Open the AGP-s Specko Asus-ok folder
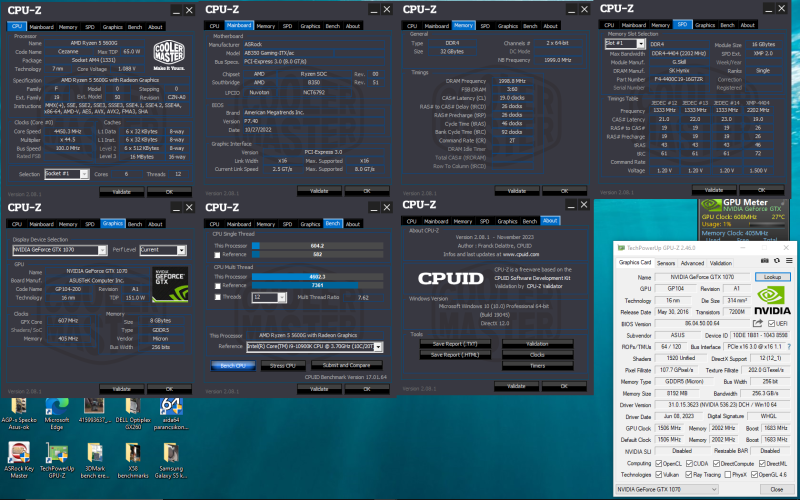This screenshot has width=800, height=500. point(19,414)
